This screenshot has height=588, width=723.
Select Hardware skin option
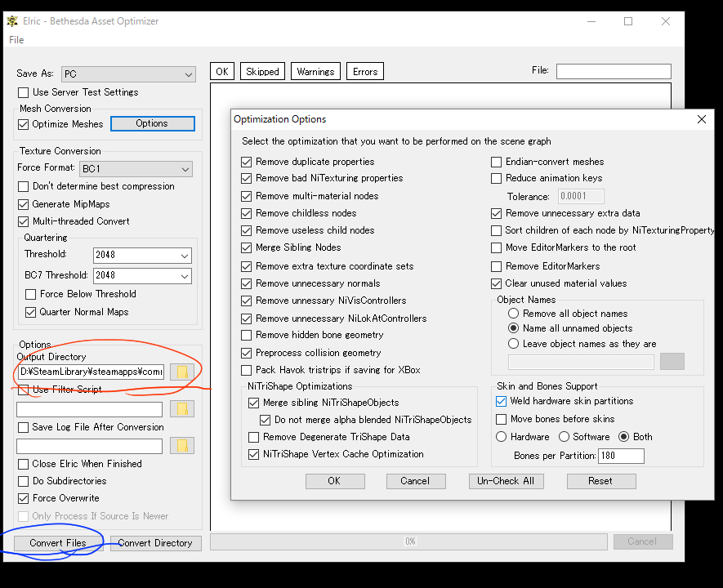(x=502, y=437)
